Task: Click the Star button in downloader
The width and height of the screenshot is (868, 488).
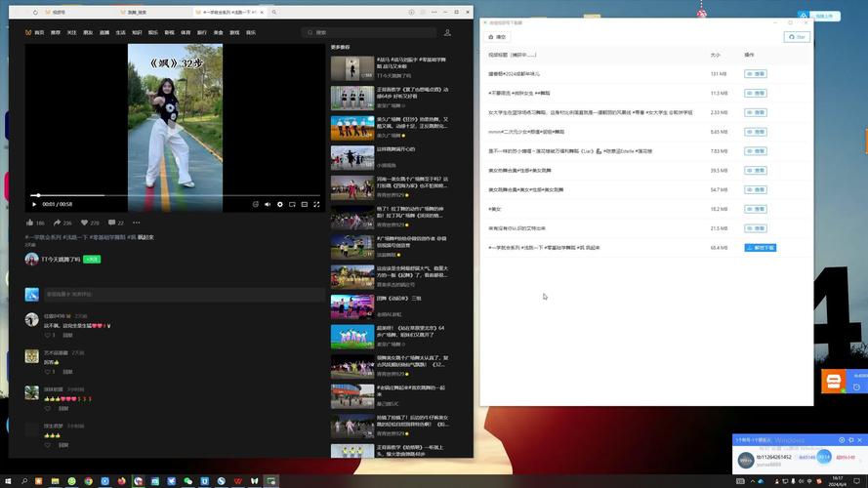Action: point(797,37)
